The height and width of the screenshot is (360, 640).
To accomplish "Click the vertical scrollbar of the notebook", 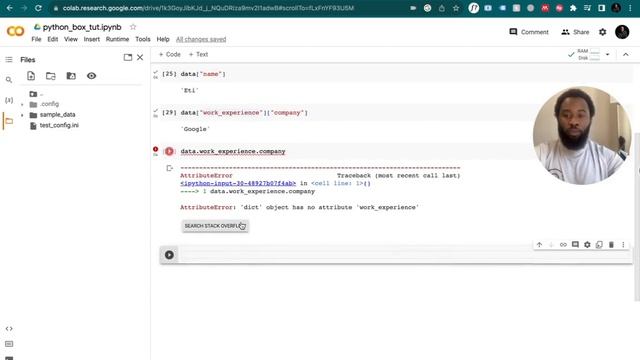I will click(x=637, y=216).
